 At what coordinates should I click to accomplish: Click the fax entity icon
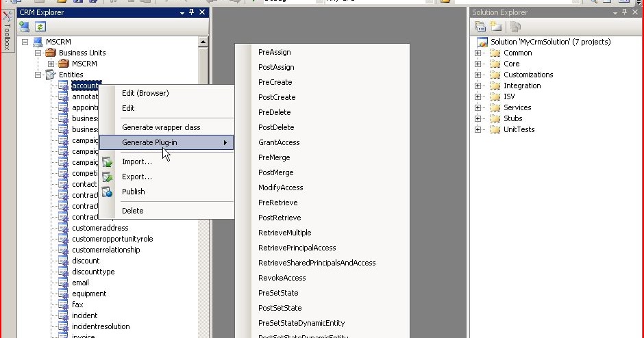click(x=63, y=304)
